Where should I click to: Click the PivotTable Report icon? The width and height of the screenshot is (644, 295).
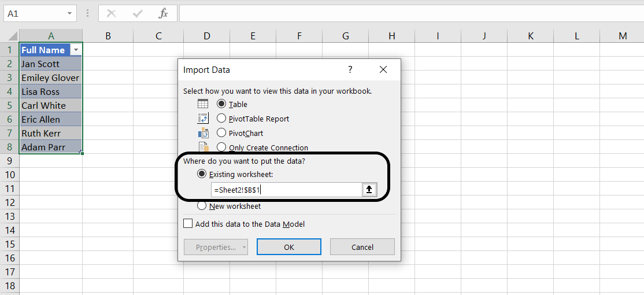[203, 118]
